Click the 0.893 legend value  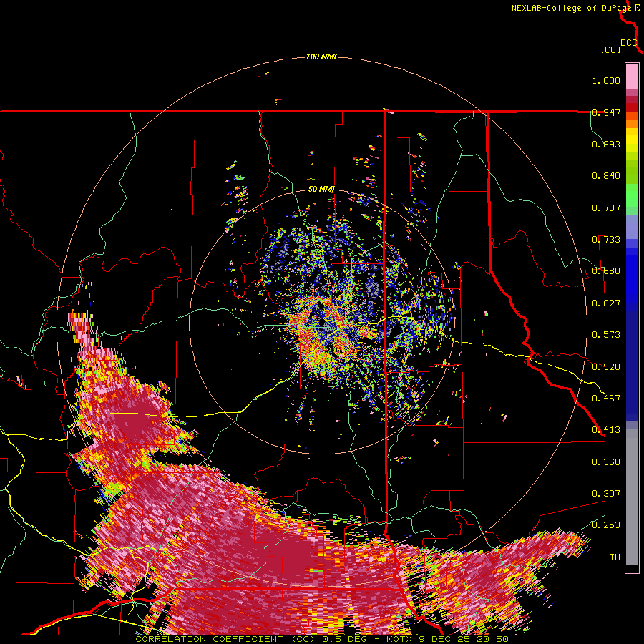tap(606, 144)
